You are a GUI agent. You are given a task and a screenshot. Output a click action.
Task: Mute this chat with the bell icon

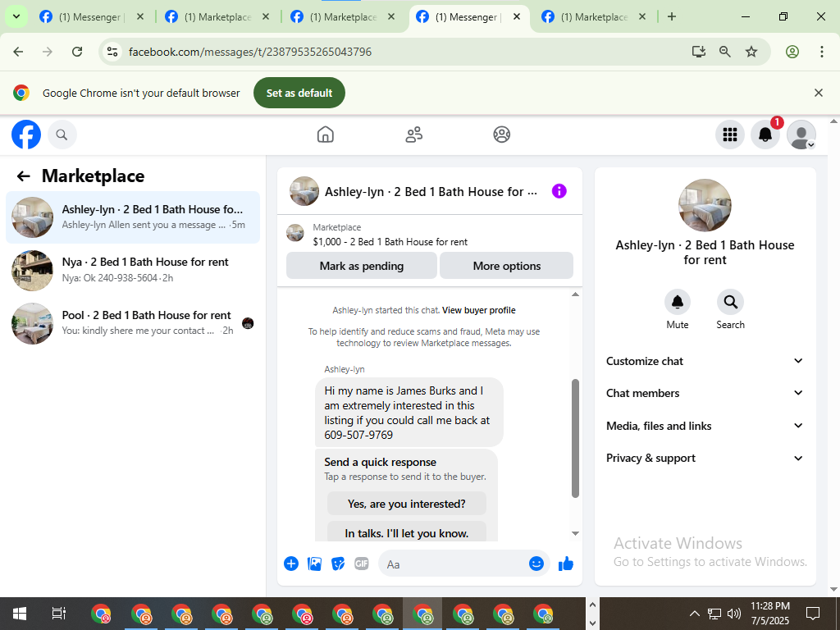point(677,302)
